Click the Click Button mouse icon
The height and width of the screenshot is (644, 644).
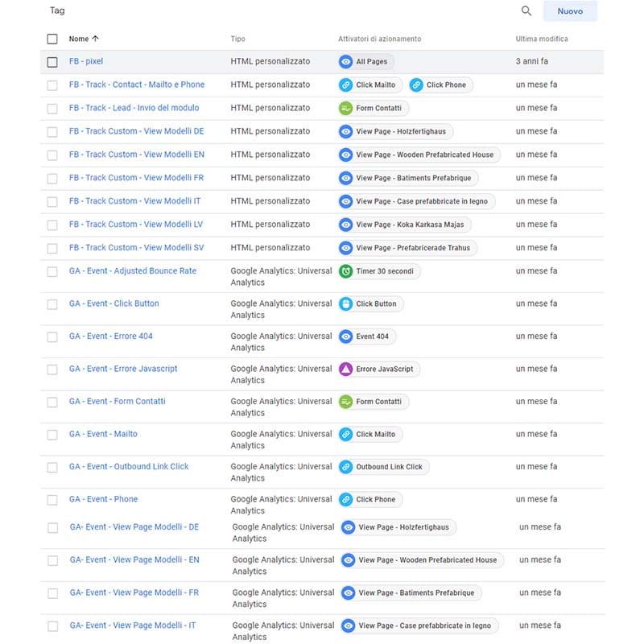[x=346, y=304]
